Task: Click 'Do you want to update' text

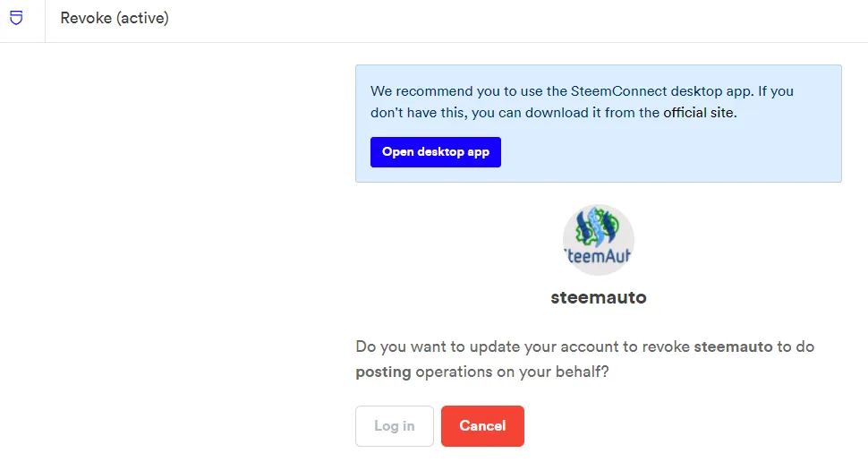Action: click(x=421, y=346)
